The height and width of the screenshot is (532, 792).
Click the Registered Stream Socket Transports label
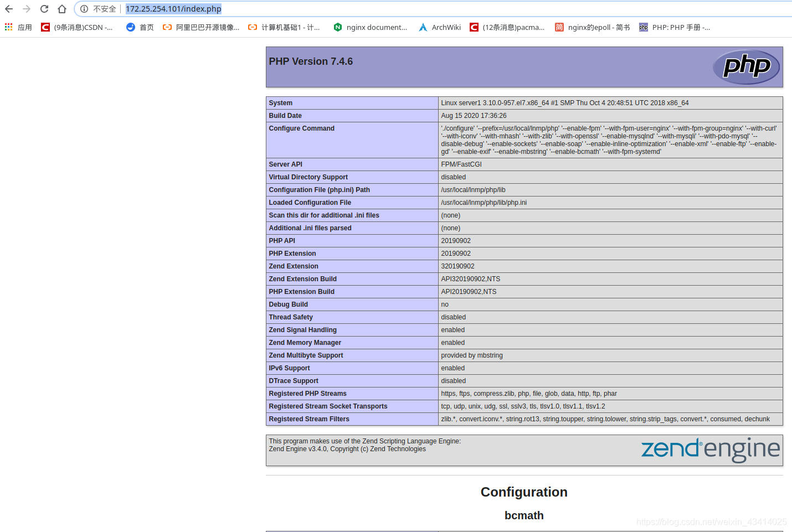[328, 406]
